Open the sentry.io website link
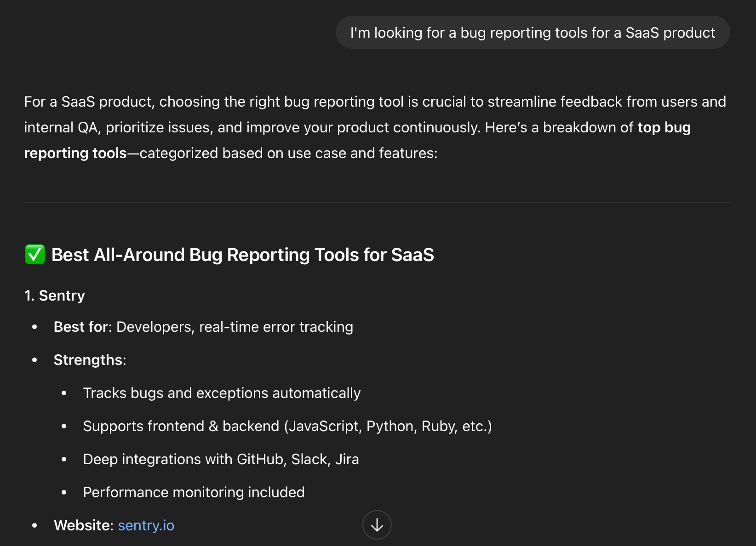 click(x=146, y=525)
